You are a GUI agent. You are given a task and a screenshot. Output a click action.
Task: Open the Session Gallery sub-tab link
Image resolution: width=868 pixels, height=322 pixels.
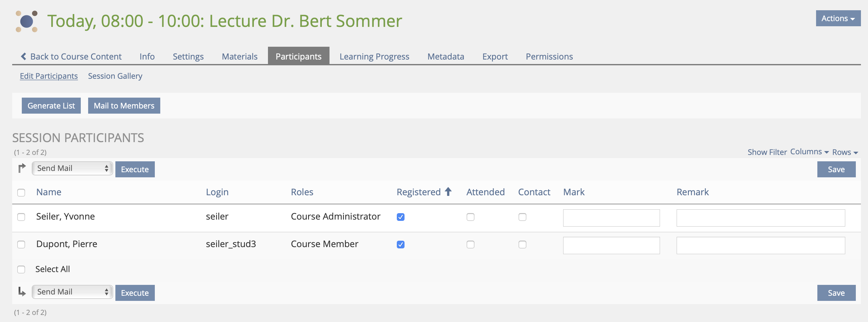[x=115, y=76]
